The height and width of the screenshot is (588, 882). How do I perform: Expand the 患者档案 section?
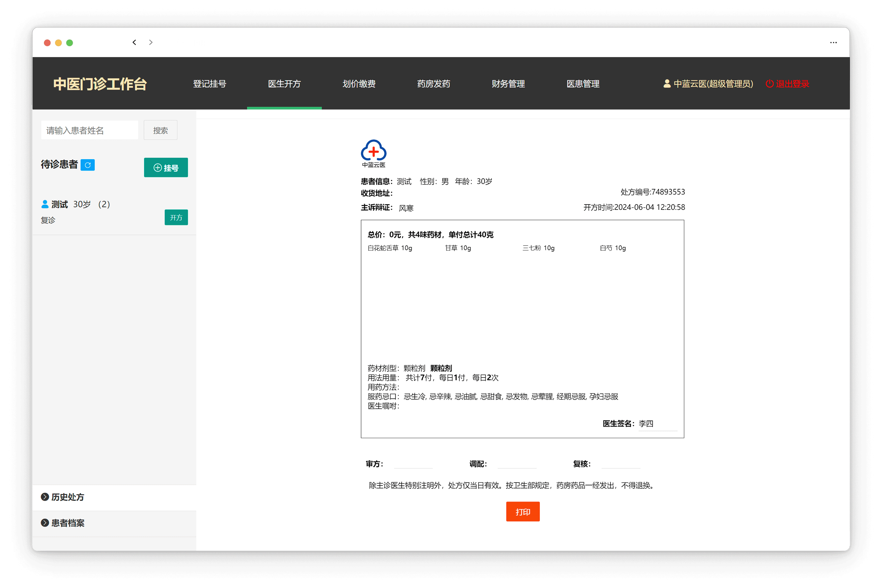63,523
